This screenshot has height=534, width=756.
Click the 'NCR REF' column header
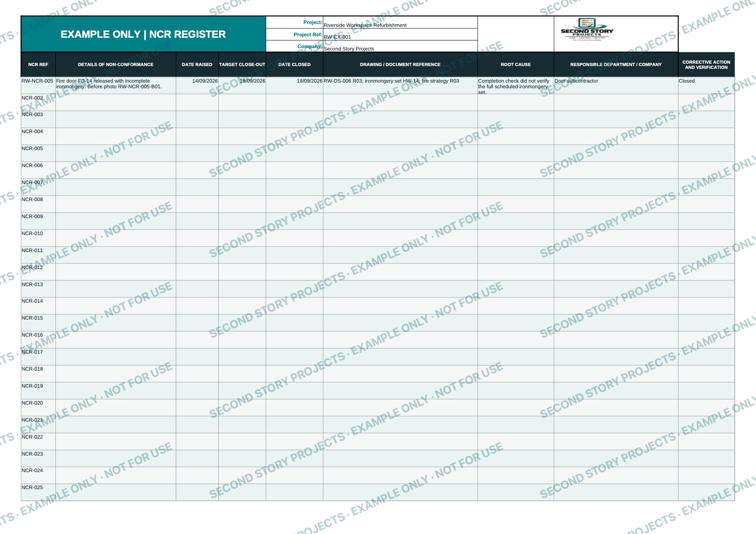38,65
